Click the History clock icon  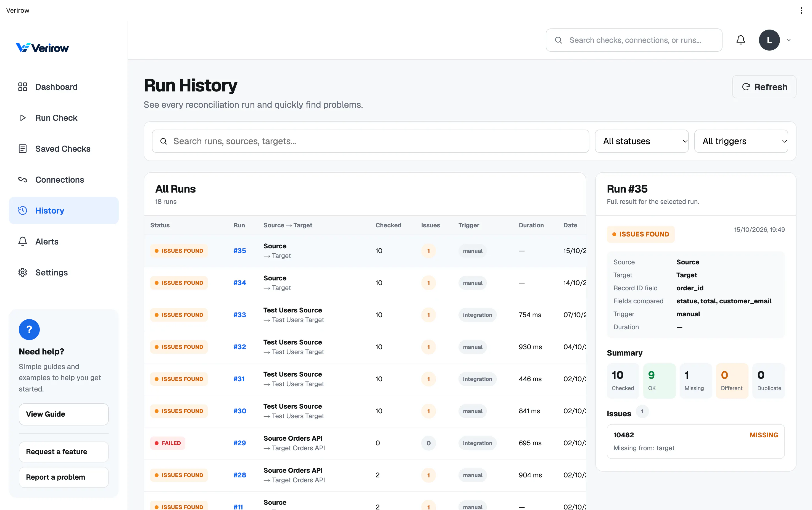pyautogui.click(x=23, y=211)
